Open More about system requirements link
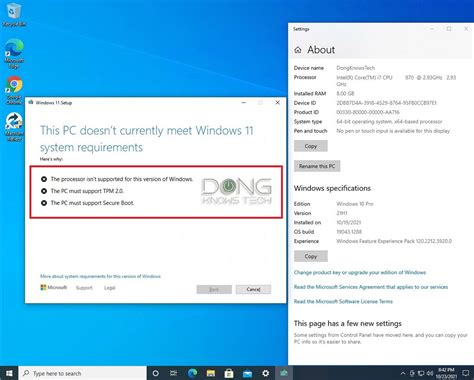Viewport: 474px width, 380px height. point(100,276)
